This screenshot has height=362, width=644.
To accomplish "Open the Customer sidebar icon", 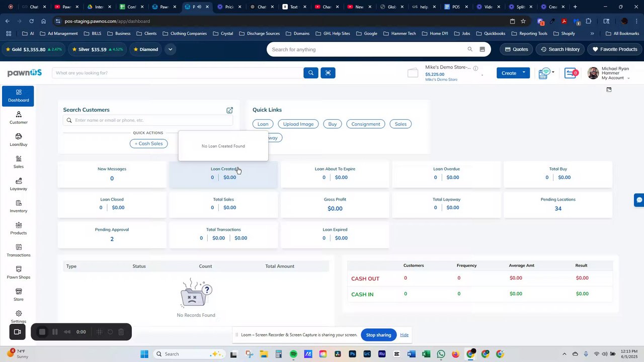I will click(19, 118).
